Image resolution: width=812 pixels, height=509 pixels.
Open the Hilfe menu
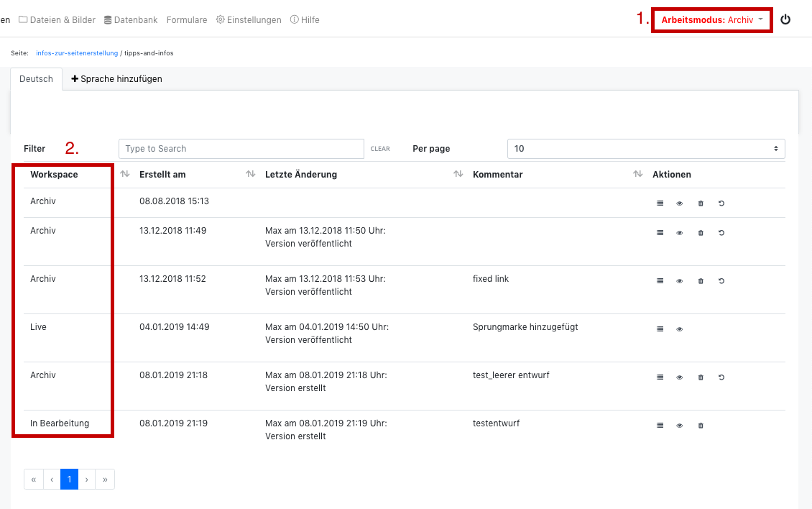pos(305,19)
